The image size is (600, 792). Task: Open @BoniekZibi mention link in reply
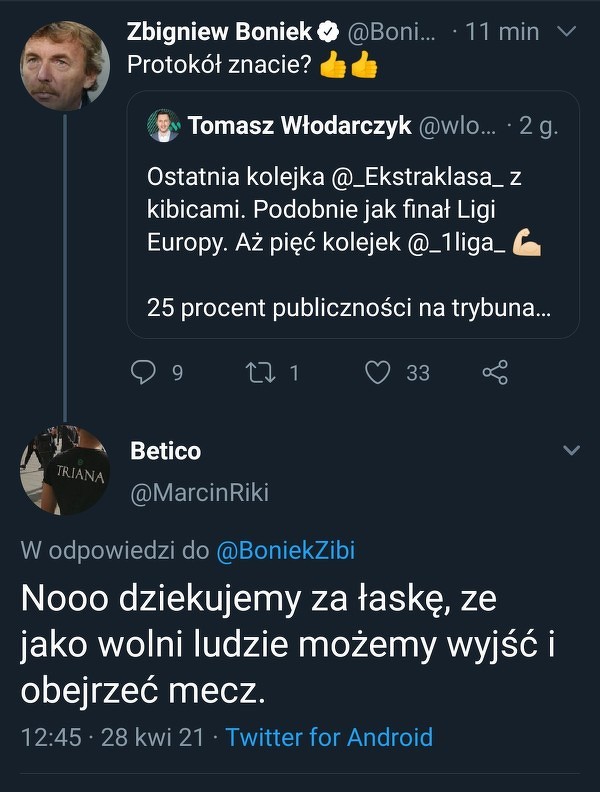coord(284,550)
